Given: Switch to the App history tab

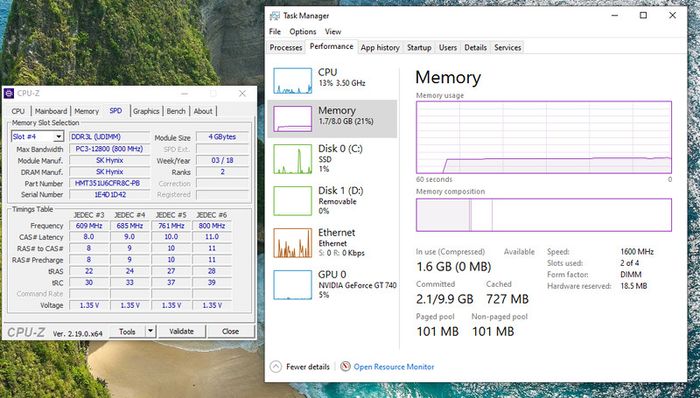Looking at the screenshot, I should coord(380,47).
